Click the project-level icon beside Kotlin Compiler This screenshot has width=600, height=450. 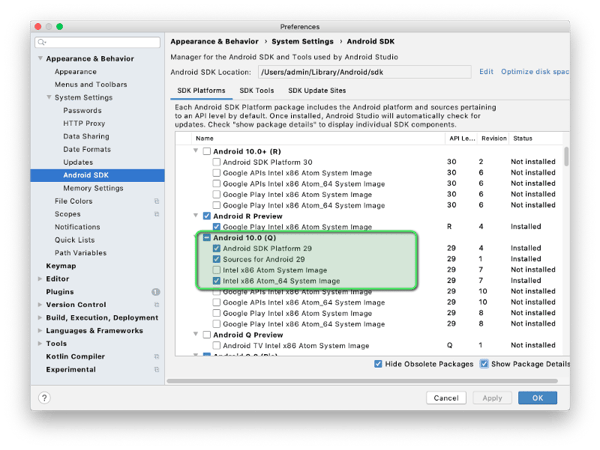point(157,357)
